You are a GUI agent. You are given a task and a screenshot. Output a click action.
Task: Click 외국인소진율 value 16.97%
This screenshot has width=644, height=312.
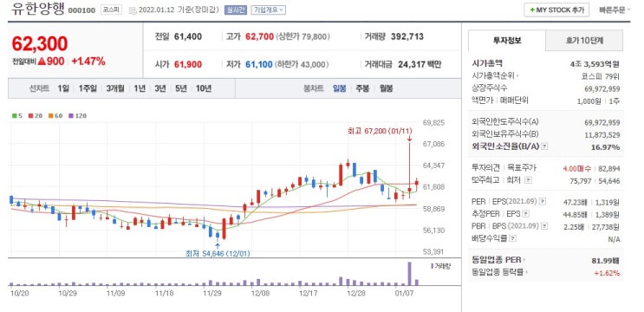(606, 147)
